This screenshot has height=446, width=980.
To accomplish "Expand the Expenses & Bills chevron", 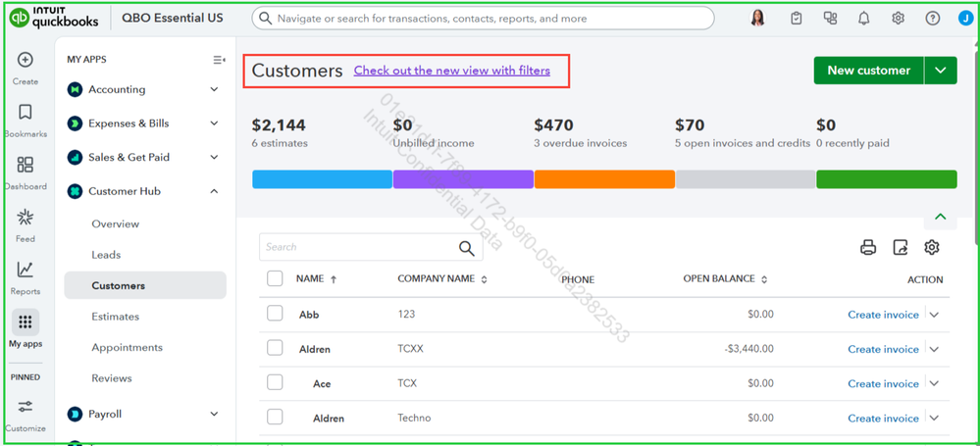I will [x=215, y=124].
